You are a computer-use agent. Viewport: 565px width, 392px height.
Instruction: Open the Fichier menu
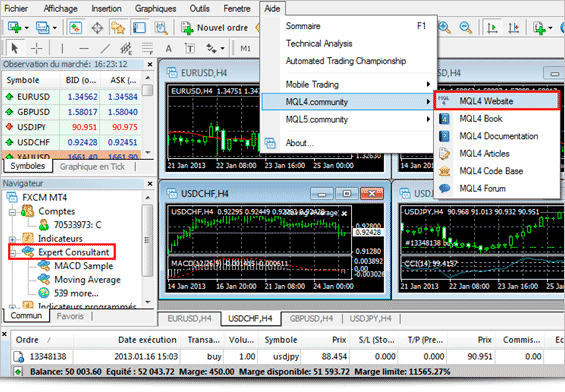tap(16, 8)
